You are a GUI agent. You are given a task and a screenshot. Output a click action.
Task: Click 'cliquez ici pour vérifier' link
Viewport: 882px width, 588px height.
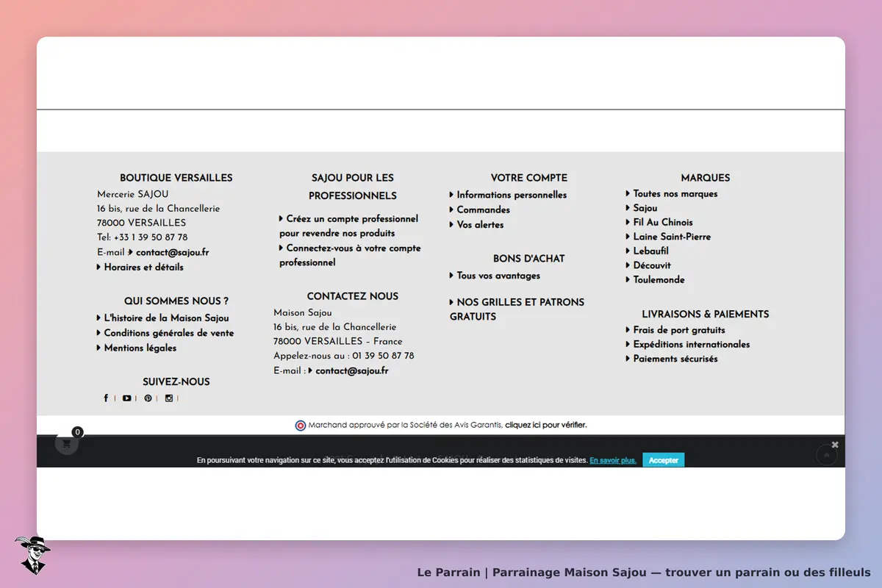(x=546, y=425)
